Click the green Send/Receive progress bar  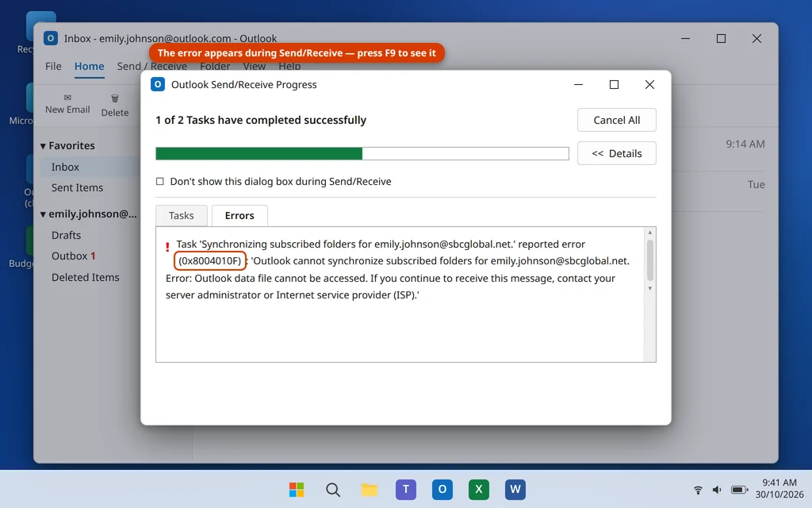(x=362, y=153)
